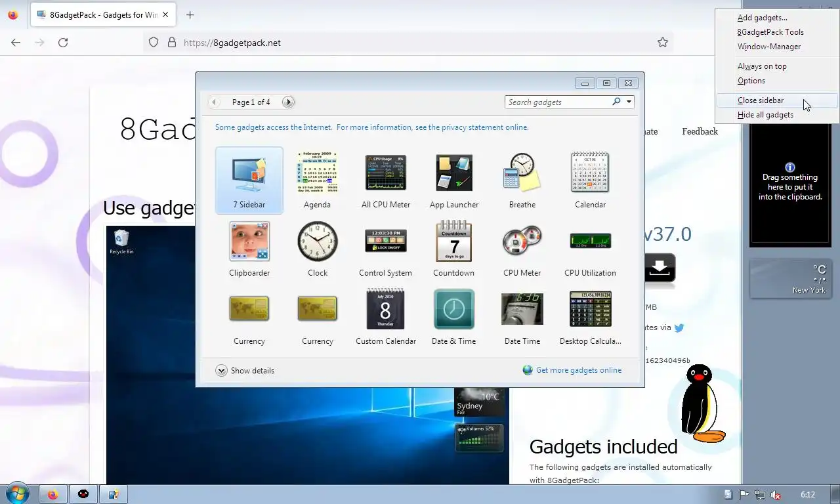
Task: Select the All CPU Meter gadget
Action: 386,180
